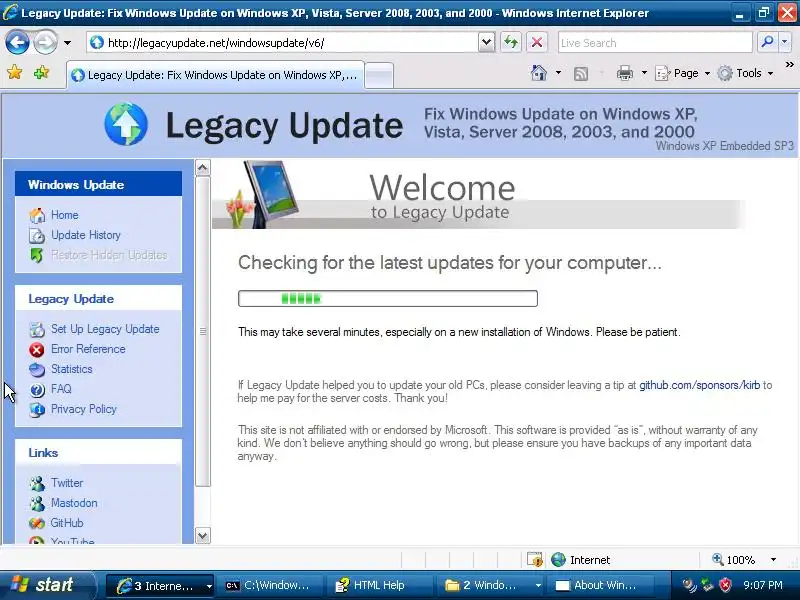Open the search provider options dropdown

(x=785, y=42)
